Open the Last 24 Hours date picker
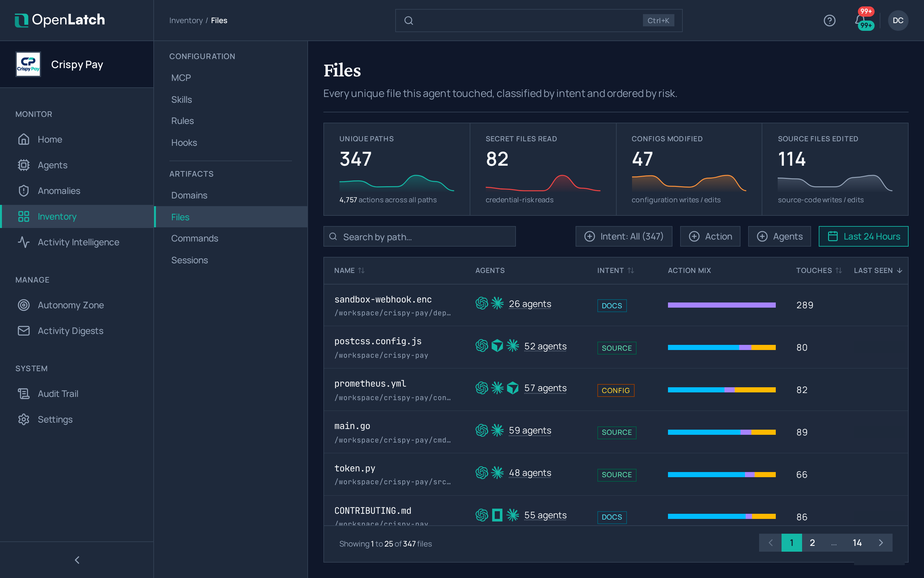The height and width of the screenshot is (578, 924). pos(863,237)
